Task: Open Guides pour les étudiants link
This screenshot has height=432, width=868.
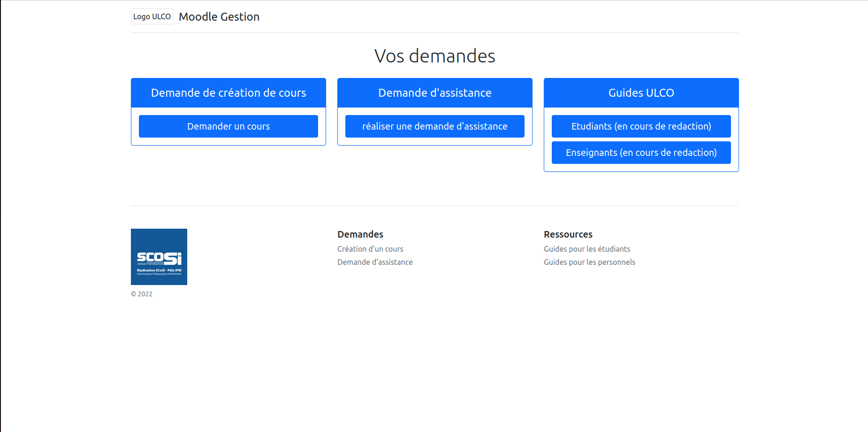Action: pos(587,249)
